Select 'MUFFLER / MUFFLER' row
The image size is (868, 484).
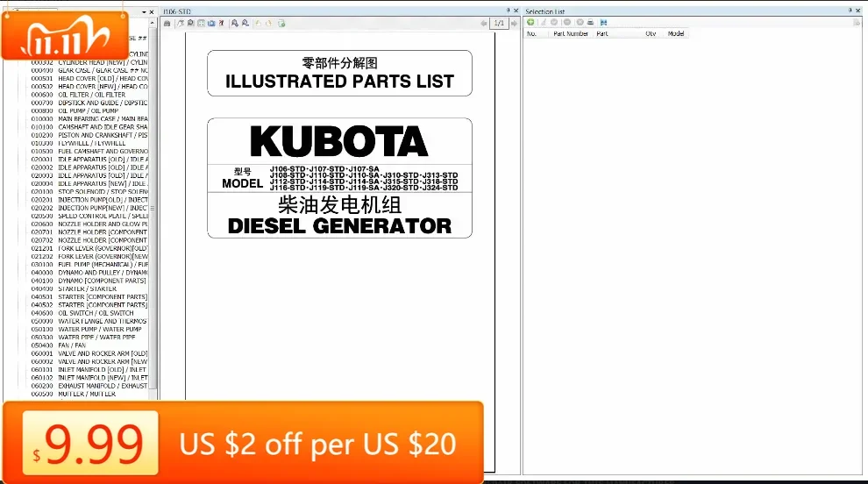(x=74, y=394)
